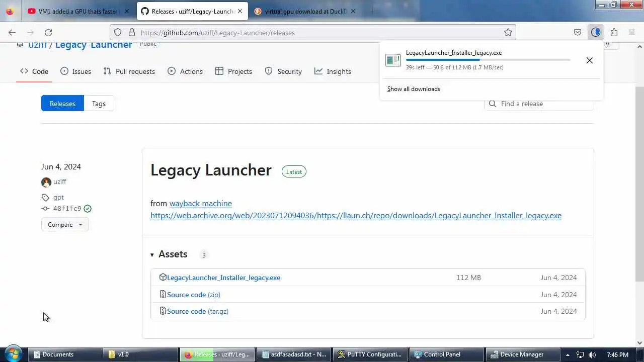The width and height of the screenshot is (644, 362).
Task: Click the tracking protection shield icon
Action: tap(118, 33)
